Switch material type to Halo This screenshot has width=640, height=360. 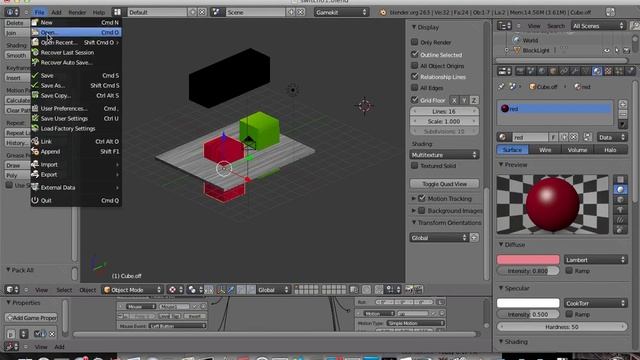610,150
